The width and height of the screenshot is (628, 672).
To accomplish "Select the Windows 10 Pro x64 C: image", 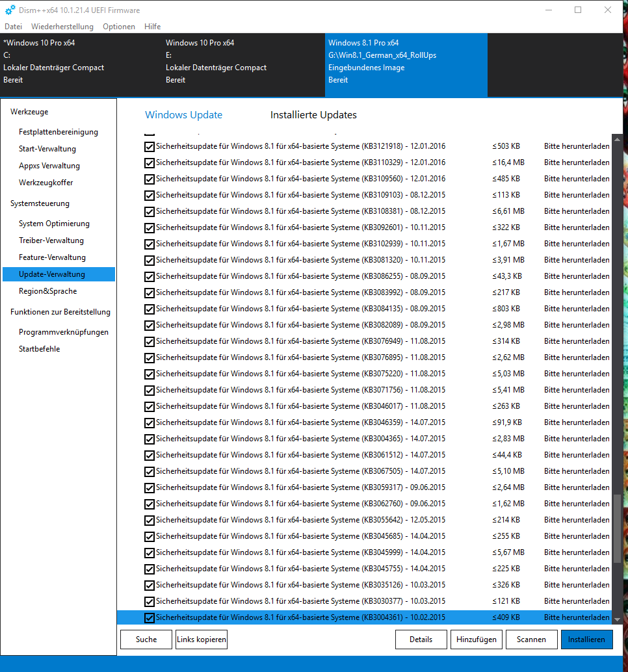I will (81, 65).
